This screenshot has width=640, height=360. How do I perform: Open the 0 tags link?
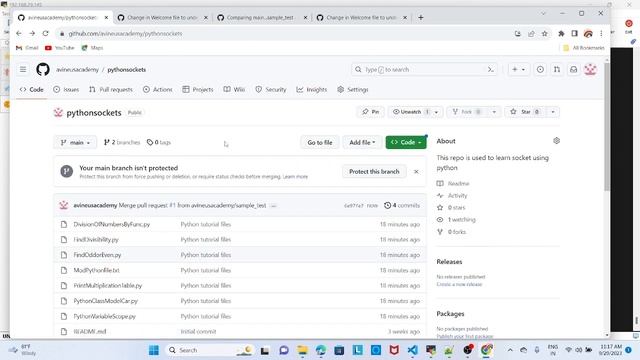pos(159,142)
